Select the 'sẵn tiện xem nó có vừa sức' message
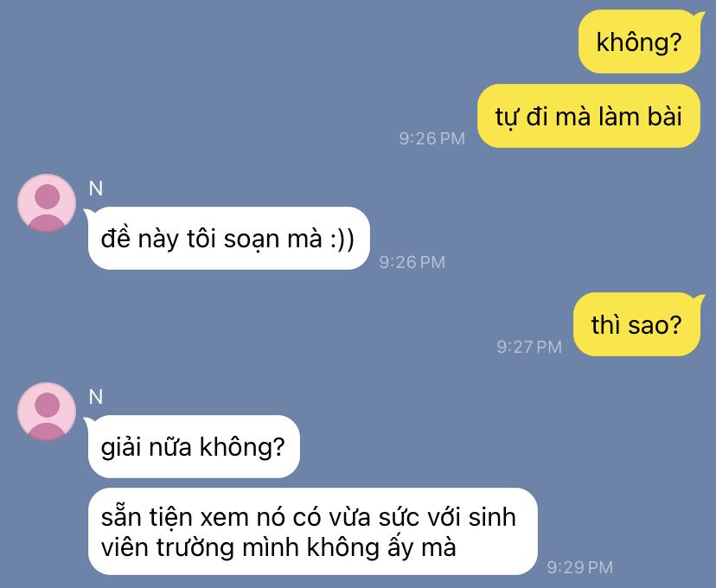 click(x=312, y=531)
